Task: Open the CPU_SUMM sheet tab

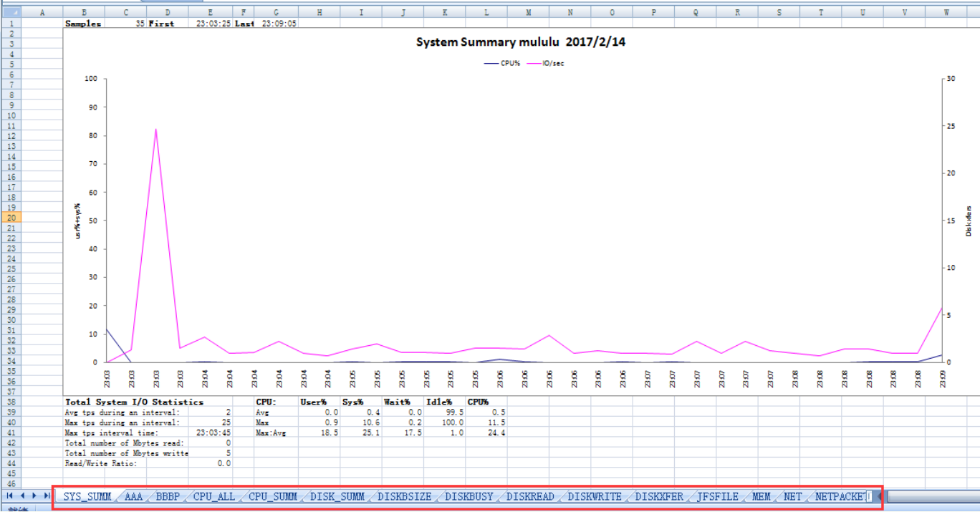Action: (273, 496)
